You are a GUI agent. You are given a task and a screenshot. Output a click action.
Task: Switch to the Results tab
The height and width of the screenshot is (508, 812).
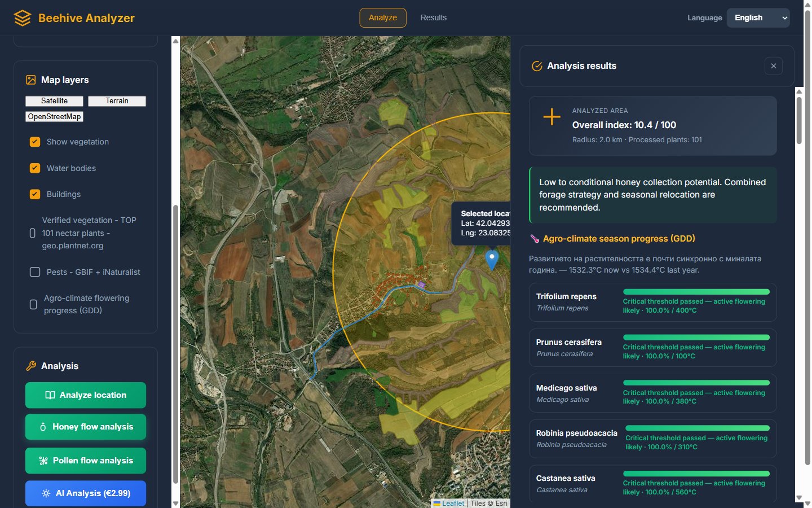[x=434, y=18]
